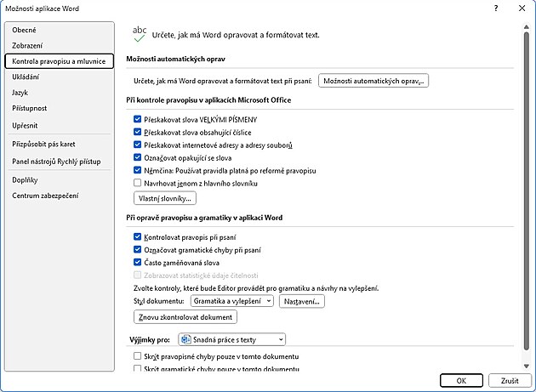Open Možnosti automatických oprav button

[x=373, y=81]
